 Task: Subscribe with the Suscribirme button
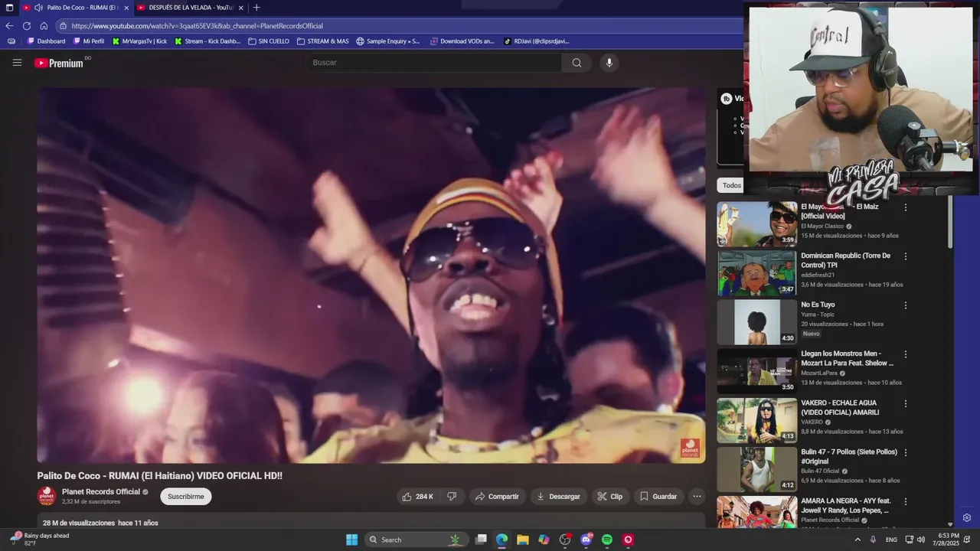[x=186, y=497]
